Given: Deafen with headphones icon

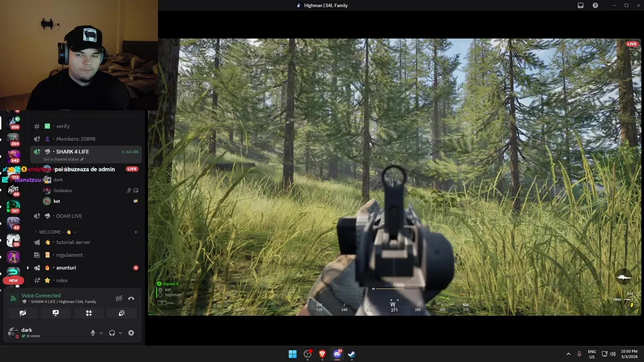Looking at the screenshot, I should 112,333.
